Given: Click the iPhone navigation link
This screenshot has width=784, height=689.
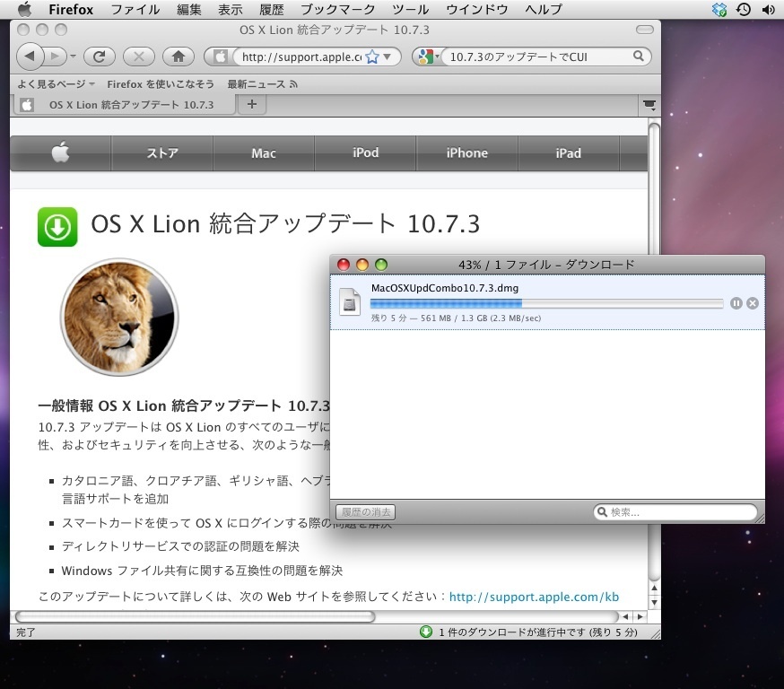Looking at the screenshot, I should pyautogui.click(x=467, y=153).
